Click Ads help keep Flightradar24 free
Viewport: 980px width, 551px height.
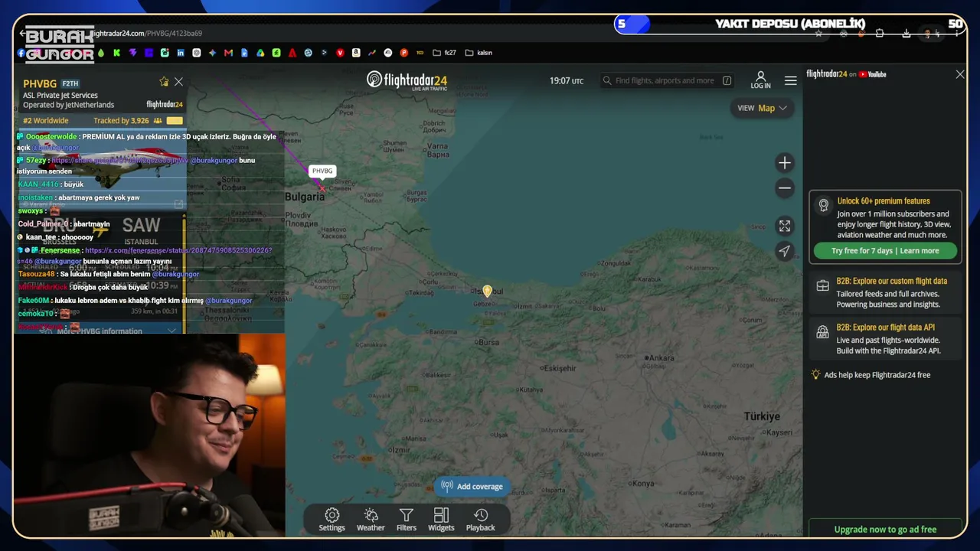pos(877,375)
